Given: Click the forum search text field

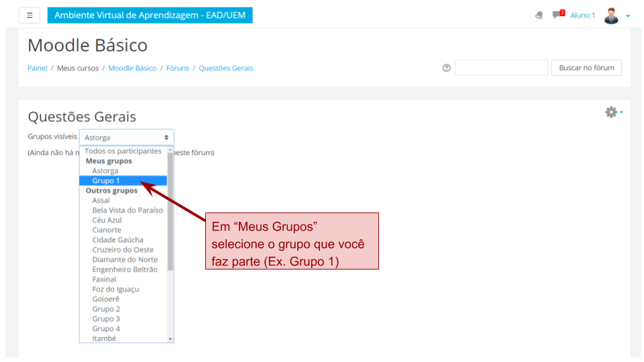Looking at the screenshot, I should (501, 68).
